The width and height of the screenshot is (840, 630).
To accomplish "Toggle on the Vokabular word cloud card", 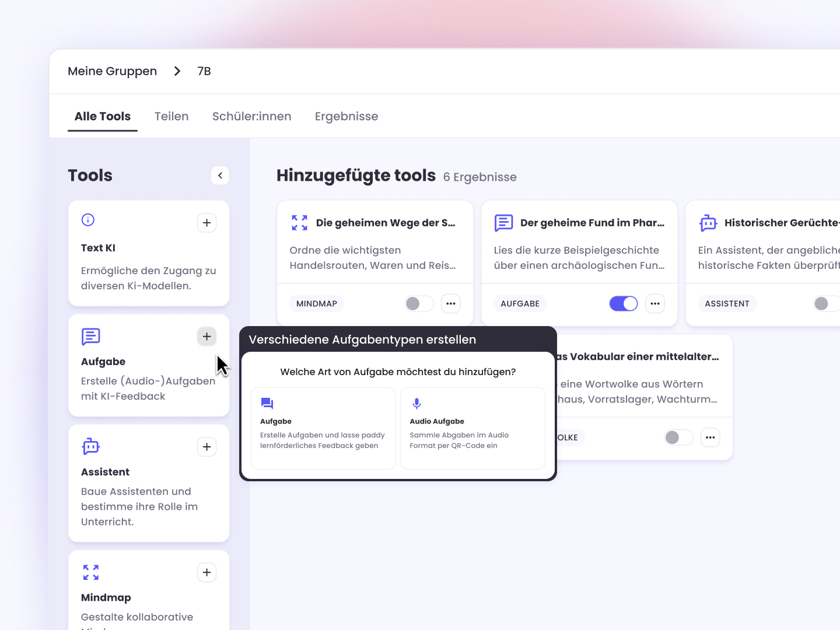I will [x=678, y=437].
